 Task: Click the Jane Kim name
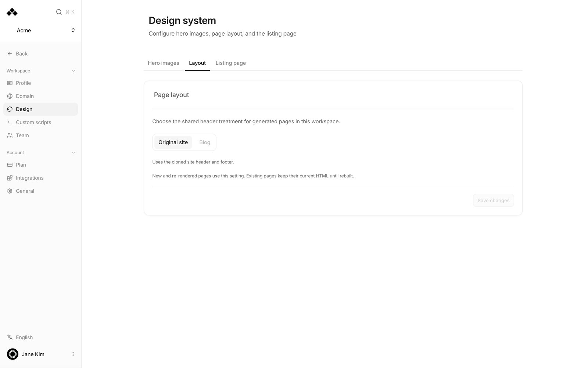33,354
